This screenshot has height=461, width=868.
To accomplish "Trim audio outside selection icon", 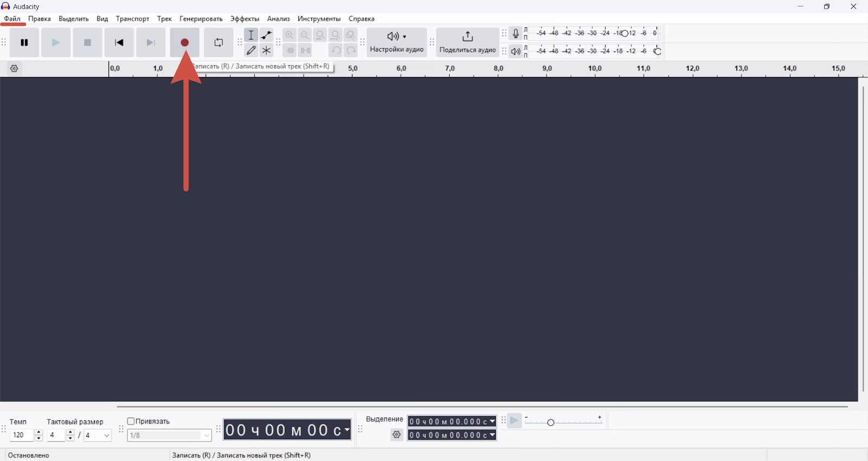I will 290,50.
